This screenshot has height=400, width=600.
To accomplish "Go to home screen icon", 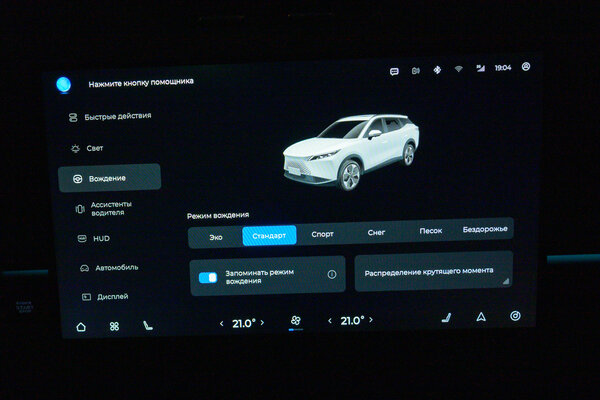I will tap(81, 327).
